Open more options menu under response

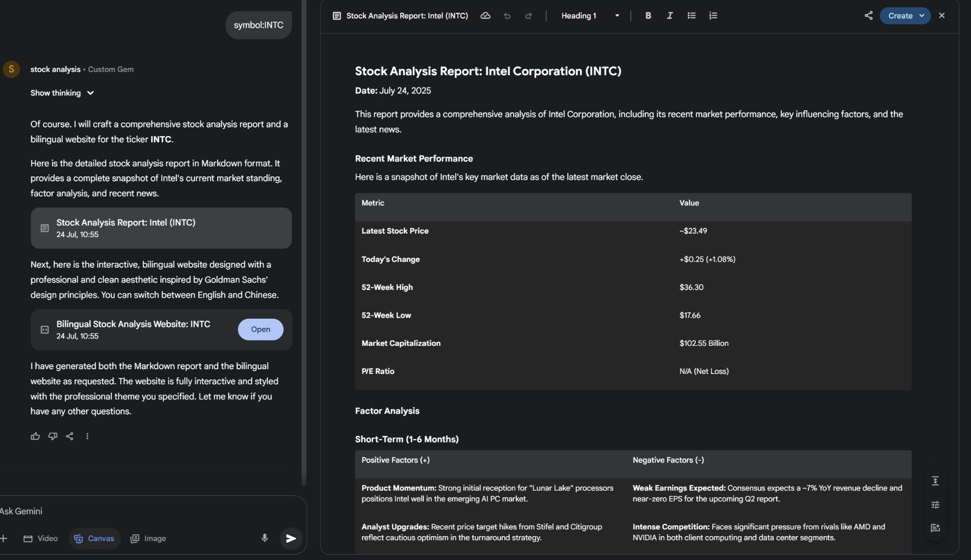click(87, 436)
